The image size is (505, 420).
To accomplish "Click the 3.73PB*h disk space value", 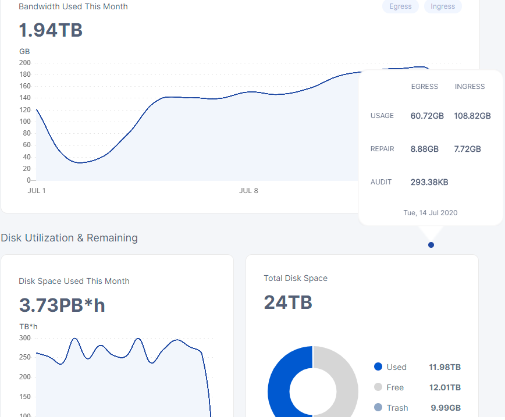I will (62, 305).
